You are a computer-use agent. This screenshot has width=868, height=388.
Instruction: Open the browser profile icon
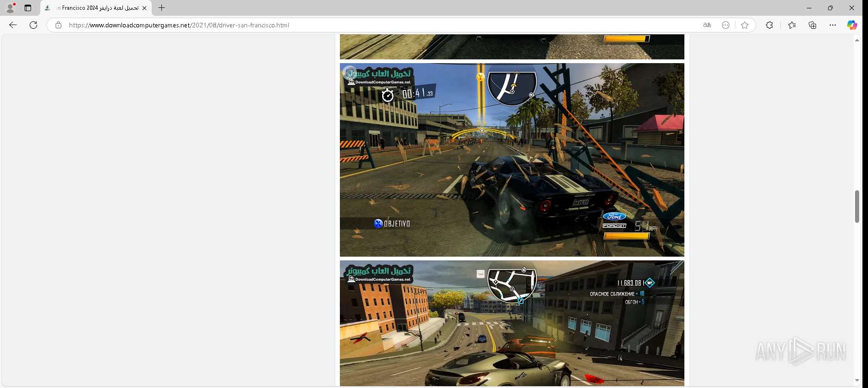[x=10, y=8]
